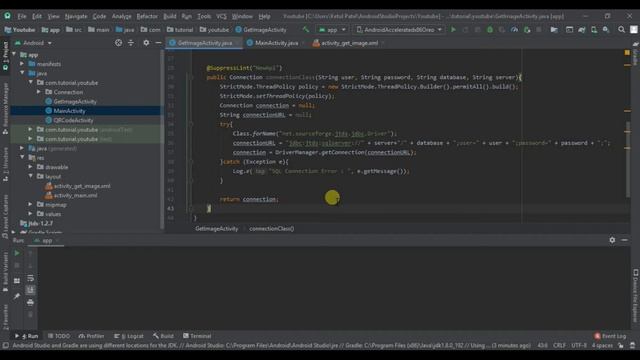Click the 'youtube' breadcrumb in navigation bar
This screenshot has height=360, width=640.
coord(214,30)
